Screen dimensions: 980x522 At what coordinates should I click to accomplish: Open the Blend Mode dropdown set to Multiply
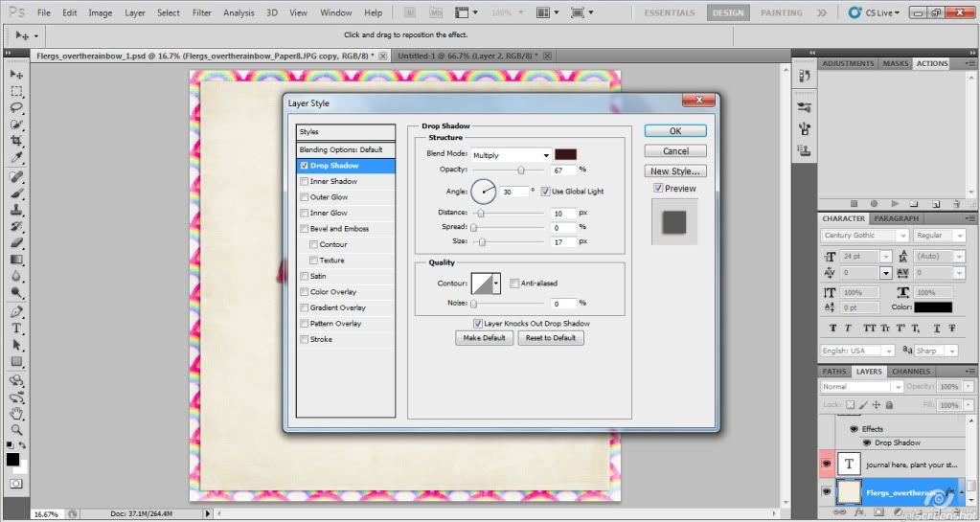tap(512, 155)
